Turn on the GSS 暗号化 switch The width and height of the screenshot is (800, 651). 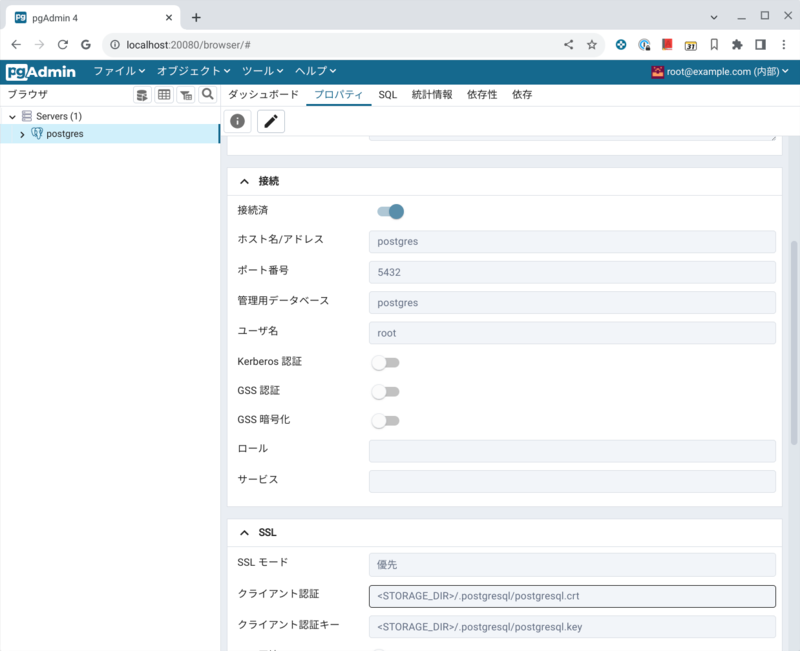click(x=385, y=421)
